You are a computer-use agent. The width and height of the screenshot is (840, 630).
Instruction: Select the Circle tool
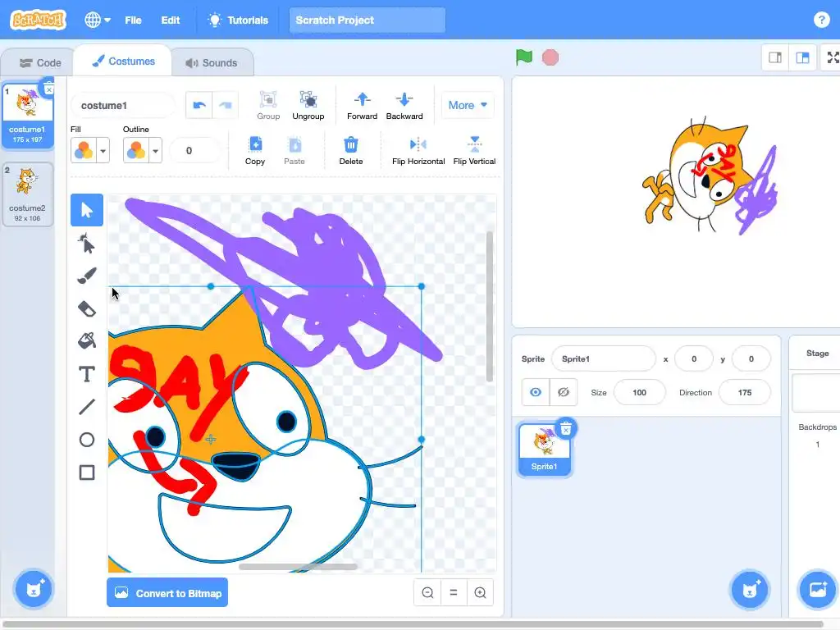coord(87,440)
